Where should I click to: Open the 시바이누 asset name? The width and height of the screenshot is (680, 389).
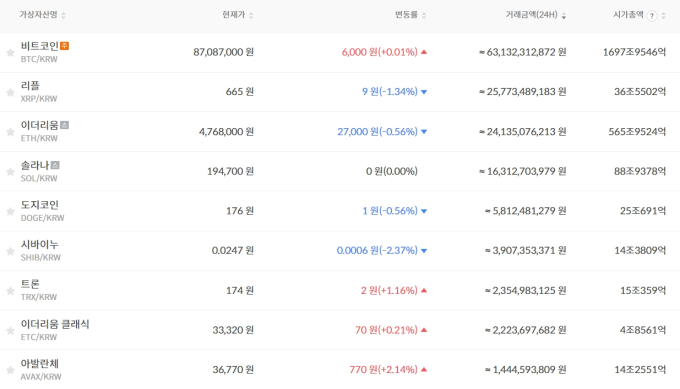click(39, 245)
